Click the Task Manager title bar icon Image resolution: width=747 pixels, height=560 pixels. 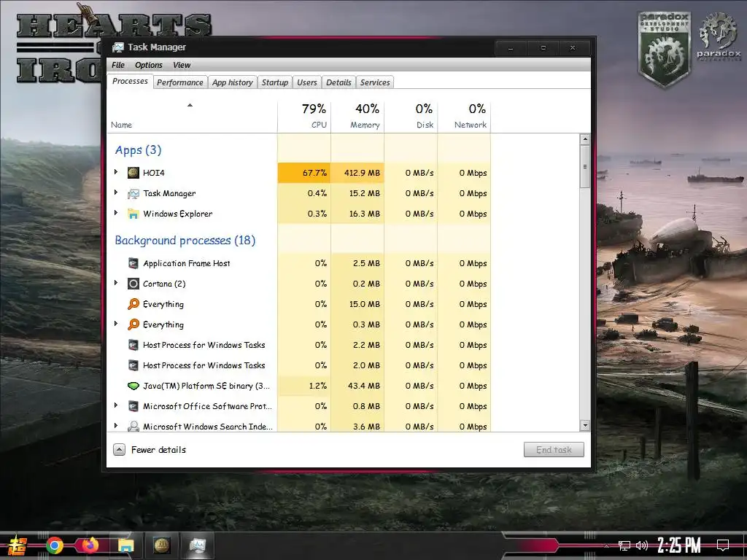117,47
